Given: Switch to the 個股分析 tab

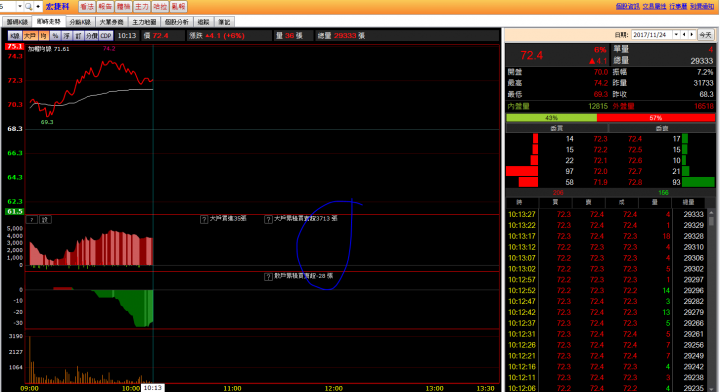Looking at the screenshot, I should (177, 22).
